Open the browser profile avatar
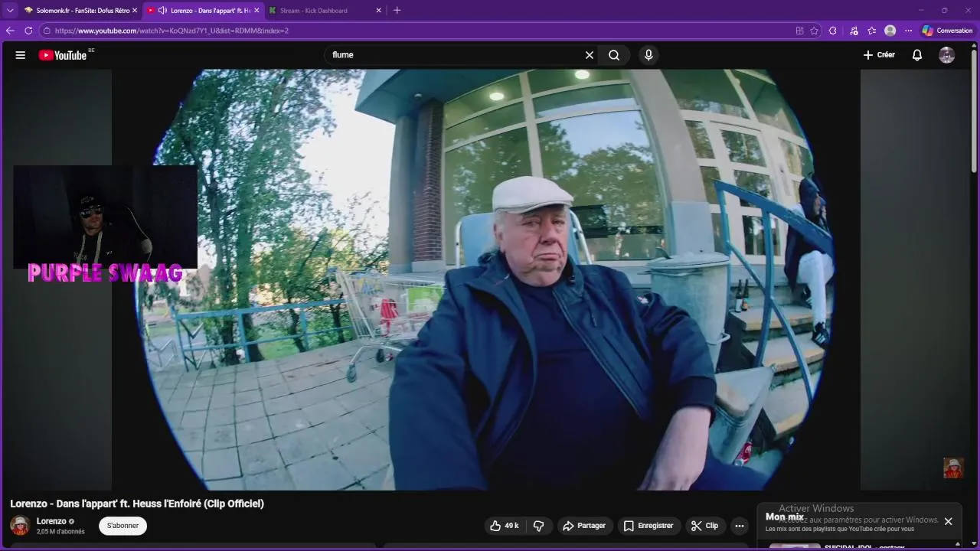Screen dimensions: 980x551 [890, 31]
